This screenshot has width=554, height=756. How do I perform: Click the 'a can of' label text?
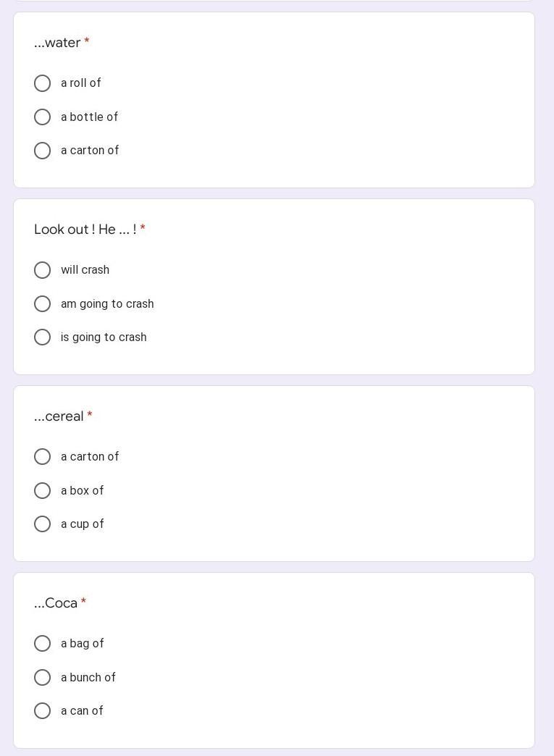coord(82,711)
